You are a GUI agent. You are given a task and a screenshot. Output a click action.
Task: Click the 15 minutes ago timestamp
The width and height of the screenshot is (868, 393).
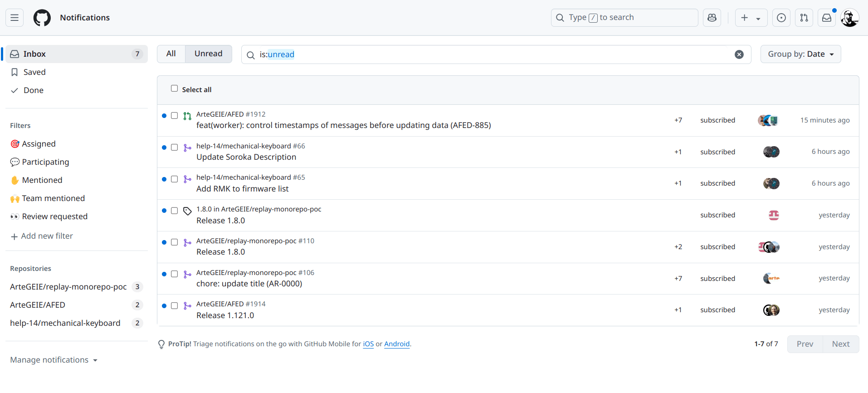[x=825, y=120]
